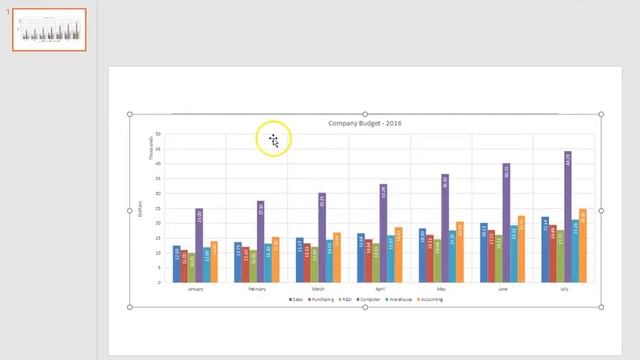Select the purple Computer bar for June
The width and height of the screenshot is (640, 360).
tap(506, 223)
